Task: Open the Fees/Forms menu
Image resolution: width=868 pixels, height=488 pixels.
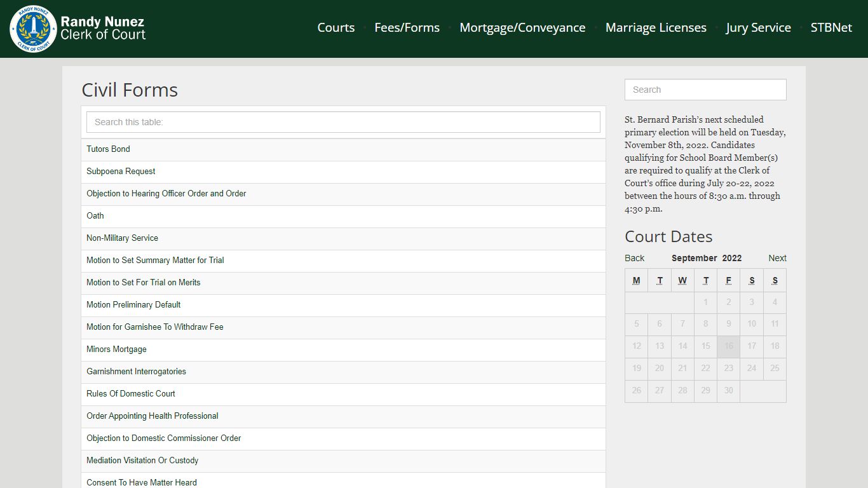Action: [x=407, y=28]
